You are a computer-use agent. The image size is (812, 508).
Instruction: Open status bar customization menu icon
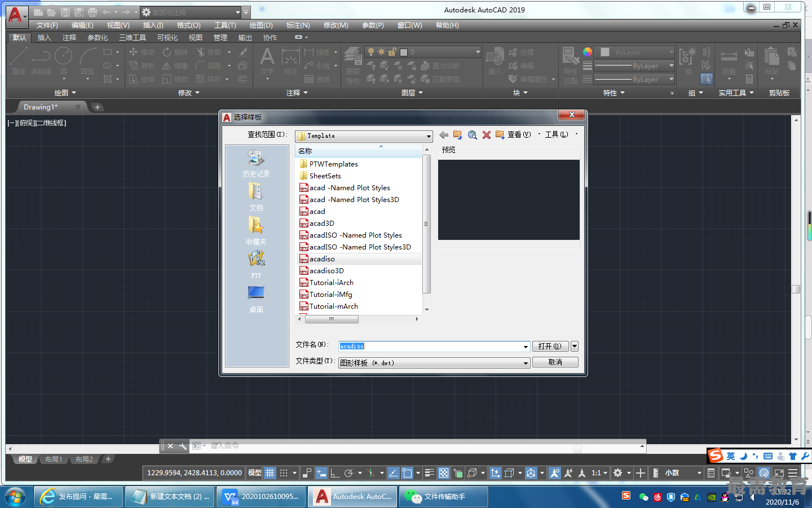click(793, 473)
